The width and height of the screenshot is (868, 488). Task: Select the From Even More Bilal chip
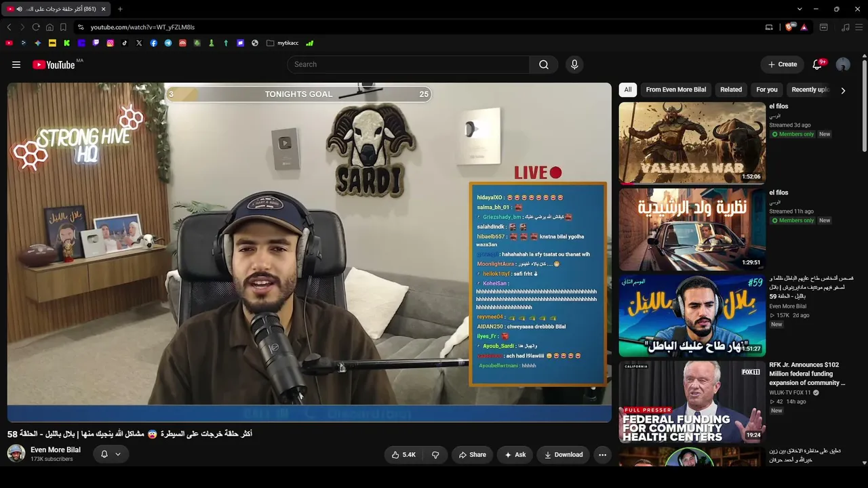coord(676,89)
